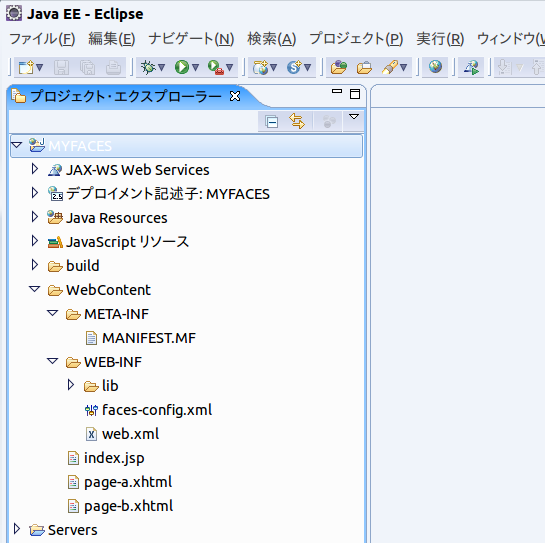Open the web browser globe icon
This screenshot has width=545, height=543.
[435, 66]
